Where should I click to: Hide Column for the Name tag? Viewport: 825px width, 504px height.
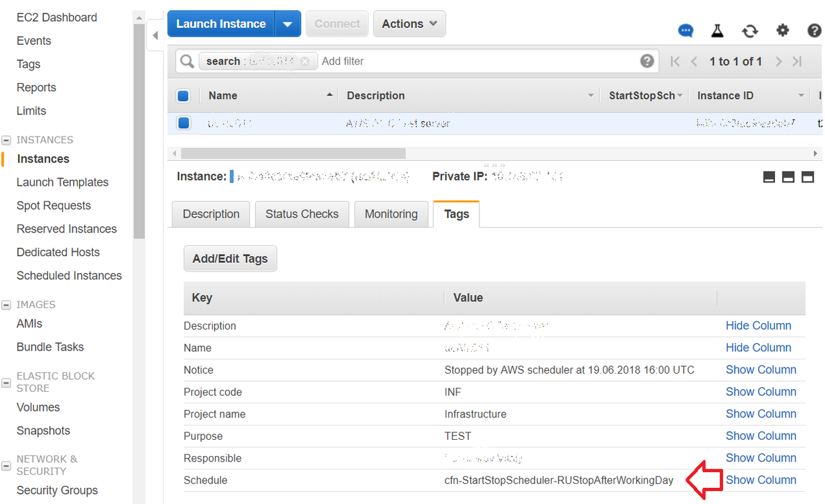tap(758, 348)
